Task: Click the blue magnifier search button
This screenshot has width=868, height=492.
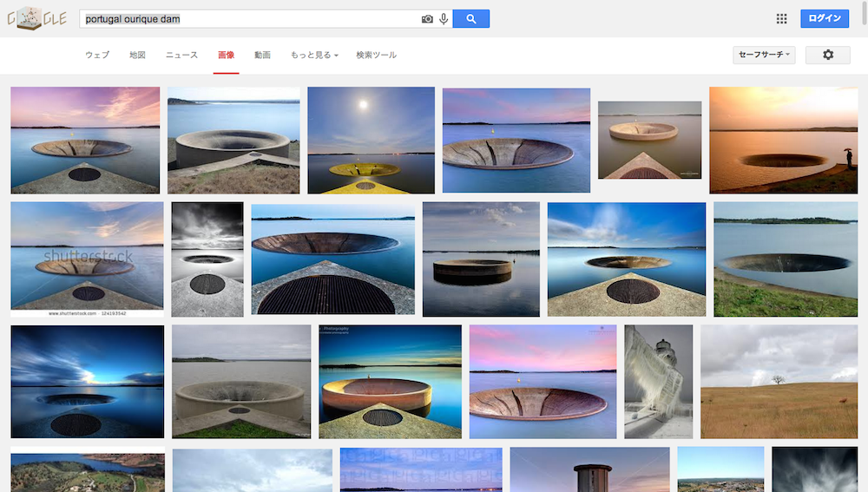Action: 470,19
